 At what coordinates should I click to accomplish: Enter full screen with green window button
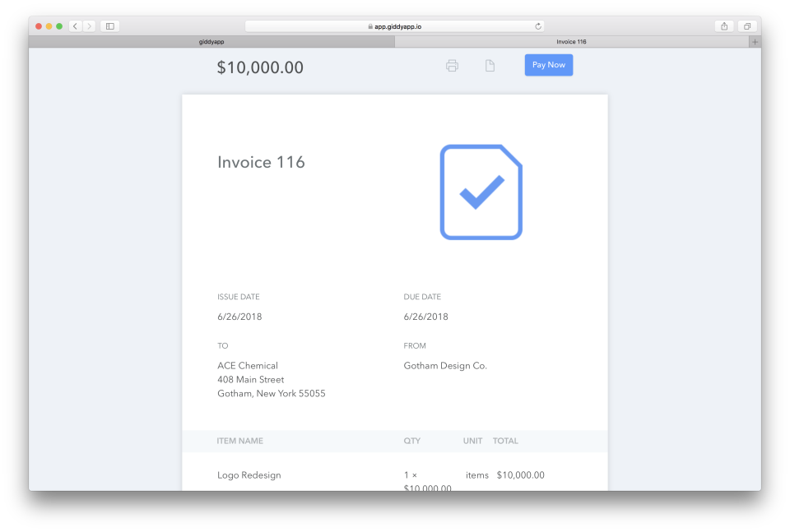tap(59, 26)
